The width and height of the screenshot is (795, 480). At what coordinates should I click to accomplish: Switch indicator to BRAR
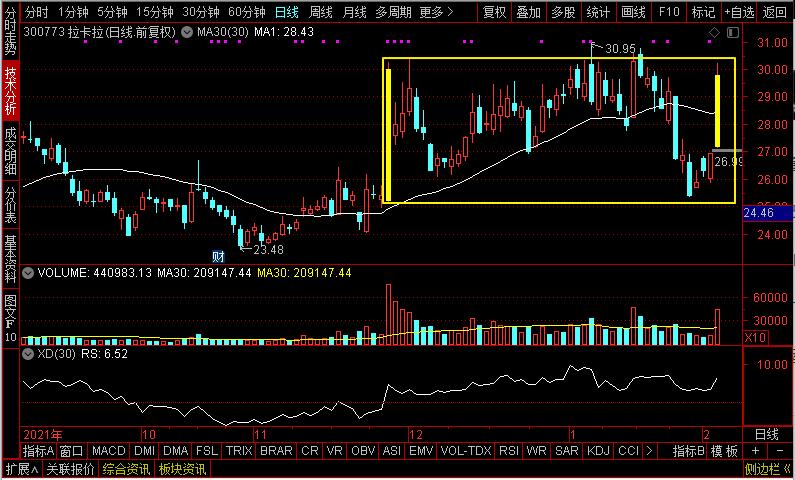click(276, 451)
